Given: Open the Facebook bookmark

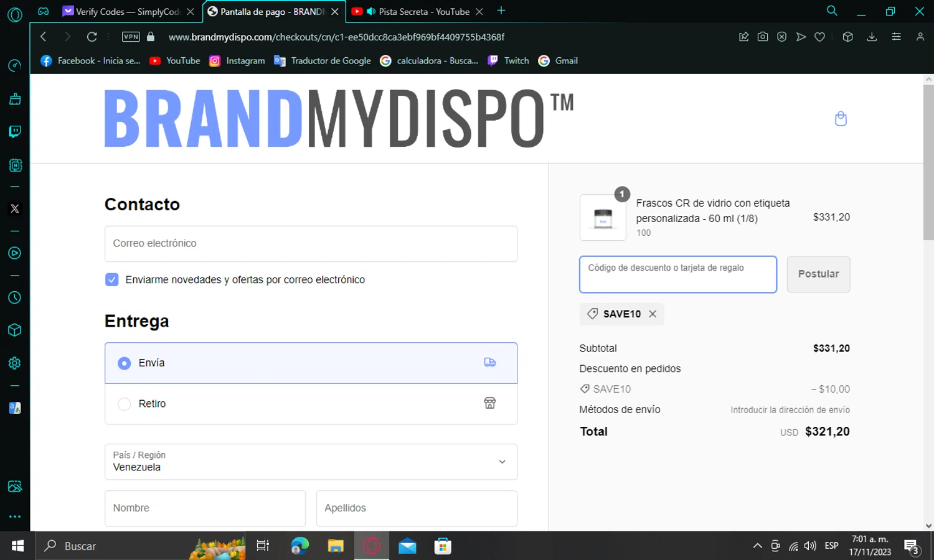Looking at the screenshot, I should (90, 60).
